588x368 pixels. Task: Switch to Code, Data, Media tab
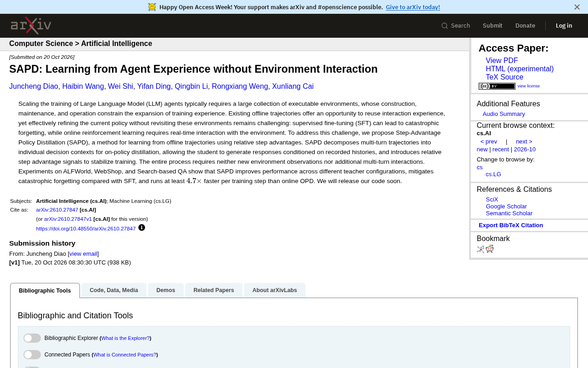(114, 290)
